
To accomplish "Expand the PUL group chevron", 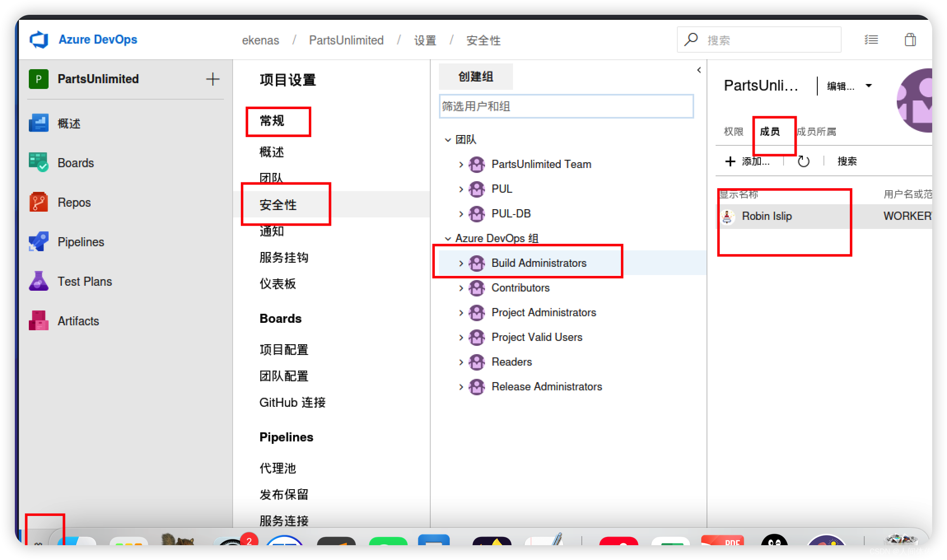I will point(461,189).
